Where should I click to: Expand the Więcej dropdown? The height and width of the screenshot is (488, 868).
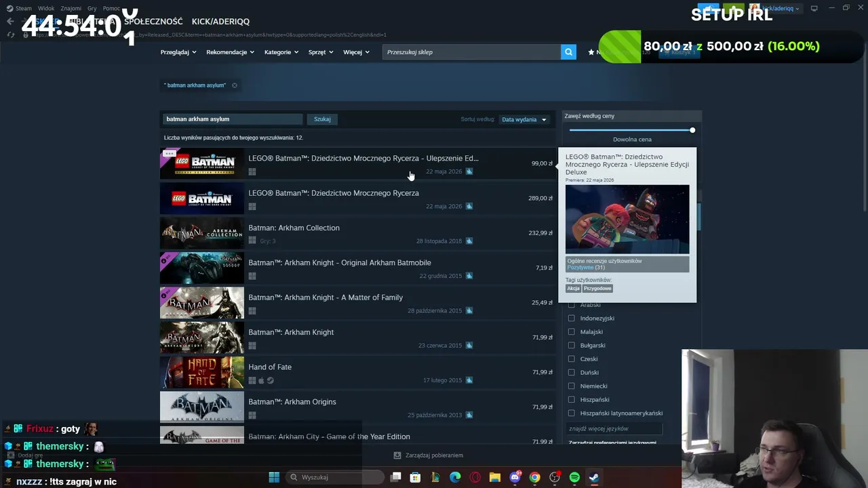[x=356, y=52]
